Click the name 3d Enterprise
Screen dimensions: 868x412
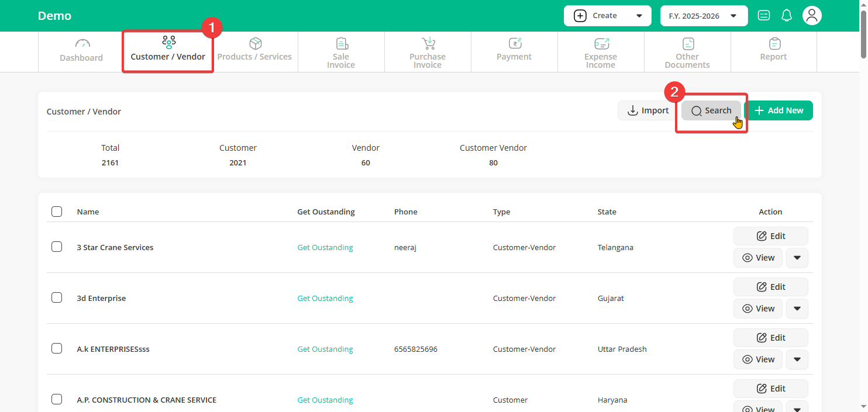[x=101, y=298]
